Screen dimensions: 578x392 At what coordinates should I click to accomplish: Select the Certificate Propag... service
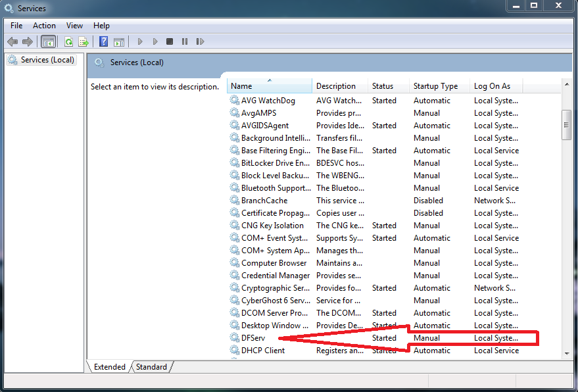(374, 213)
